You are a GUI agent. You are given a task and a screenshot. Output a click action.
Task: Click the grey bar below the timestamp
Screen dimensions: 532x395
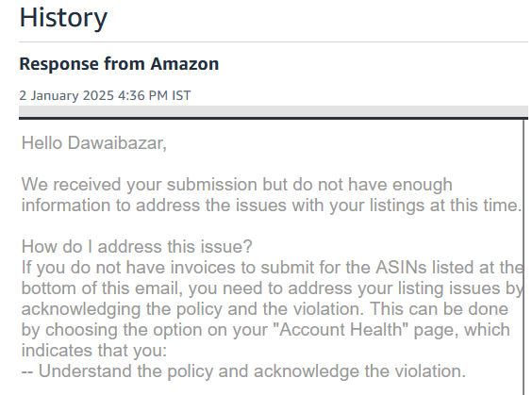pyautogui.click(x=274, y=111)
